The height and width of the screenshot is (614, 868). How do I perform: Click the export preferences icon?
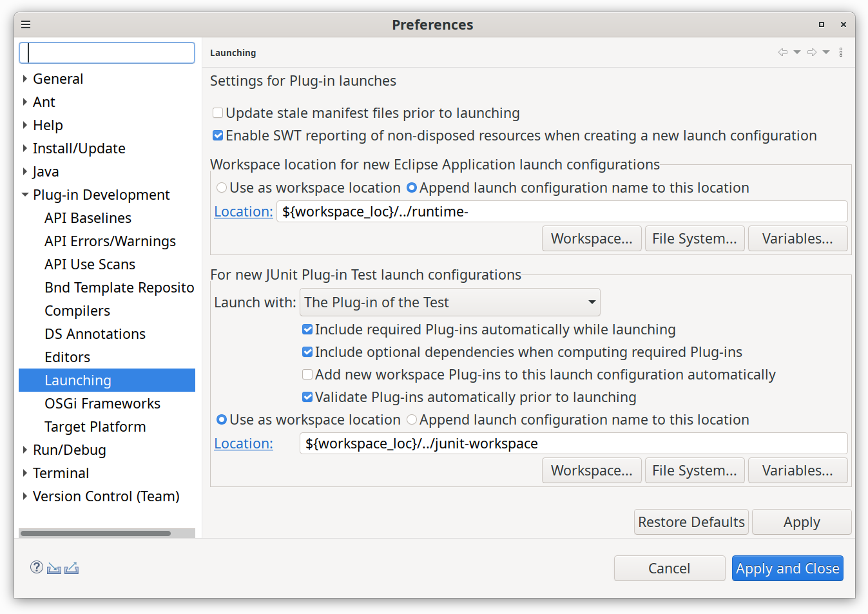72,568
